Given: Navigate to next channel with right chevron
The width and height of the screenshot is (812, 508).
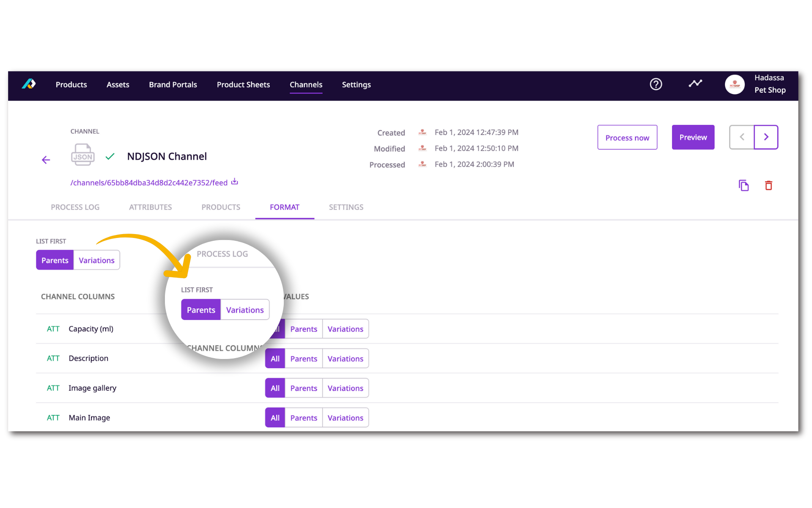Looking at the screenshot, I should tap(766, 137).
